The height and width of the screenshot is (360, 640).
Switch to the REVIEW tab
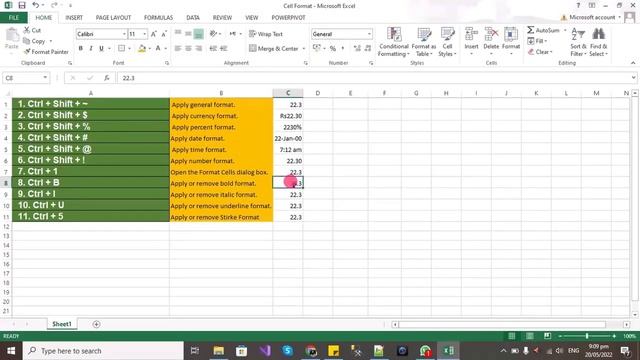click(x=222, y=18)
